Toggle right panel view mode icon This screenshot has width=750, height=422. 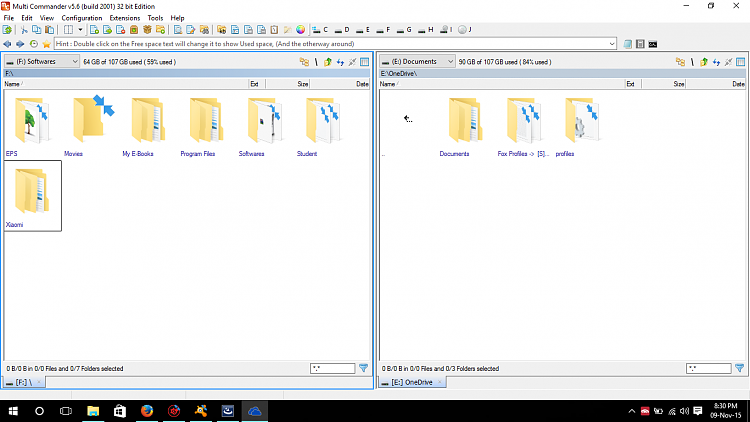[741, 62]
